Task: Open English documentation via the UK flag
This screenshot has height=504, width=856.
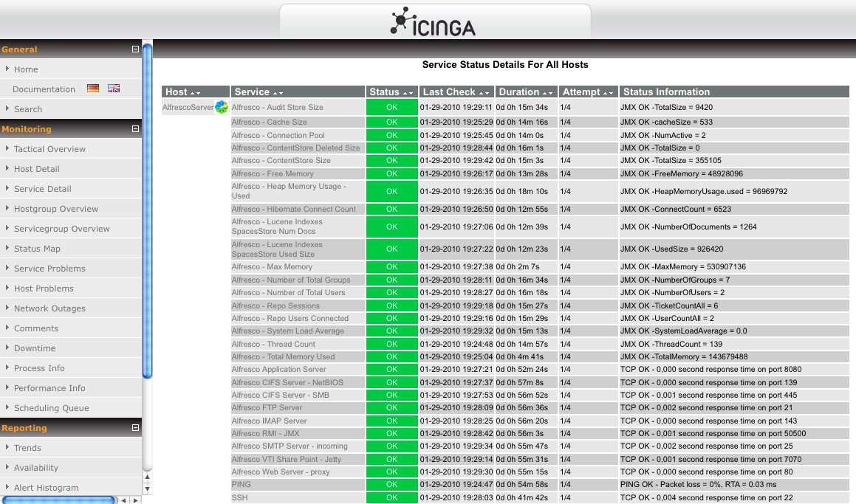Action: click(114, 89)
